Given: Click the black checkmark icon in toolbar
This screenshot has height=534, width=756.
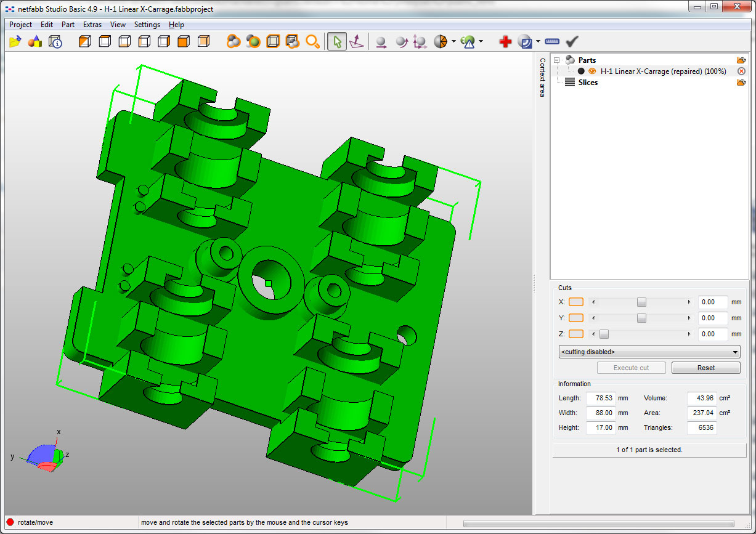Looking at the screenshot, I should click(x=572, y=41).
